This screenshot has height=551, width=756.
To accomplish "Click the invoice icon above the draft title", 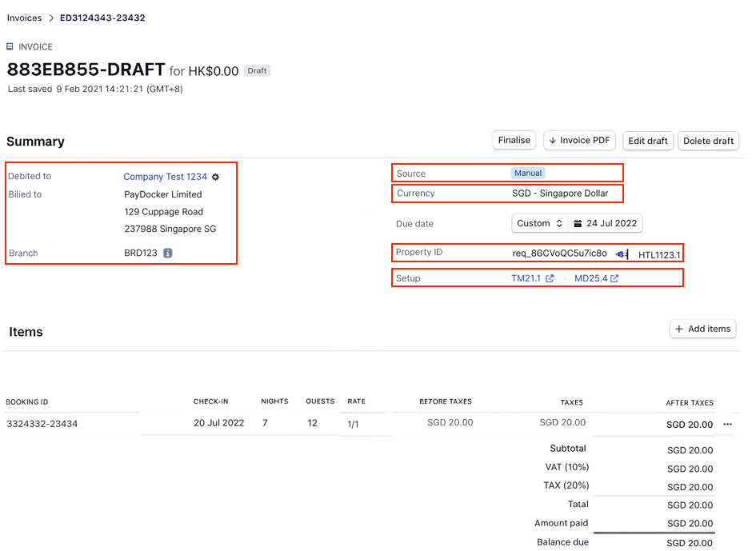I will tap(10, 47).
